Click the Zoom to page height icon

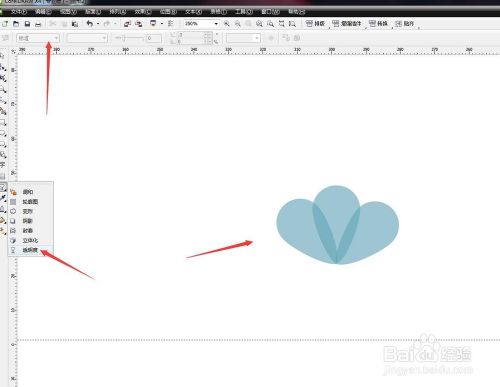pos(292,24)
